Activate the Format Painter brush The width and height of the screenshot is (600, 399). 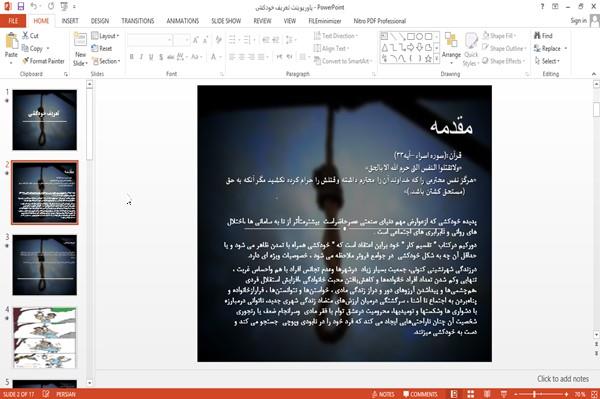[43, 61]
